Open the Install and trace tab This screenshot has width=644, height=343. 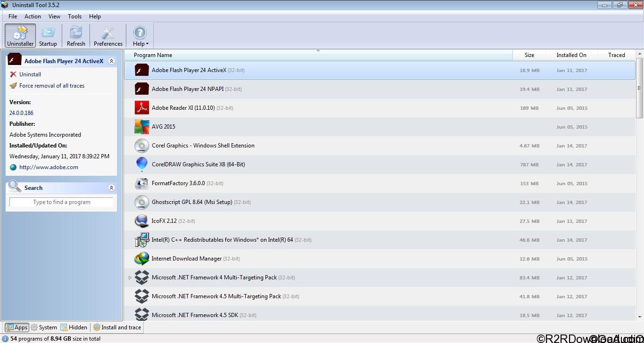(117, 327)
